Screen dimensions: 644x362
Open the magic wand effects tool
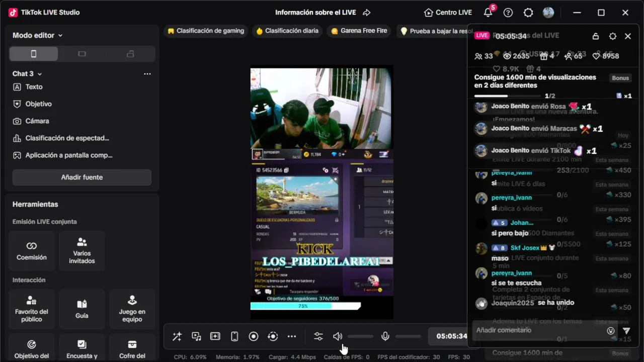tap(177, 336)
